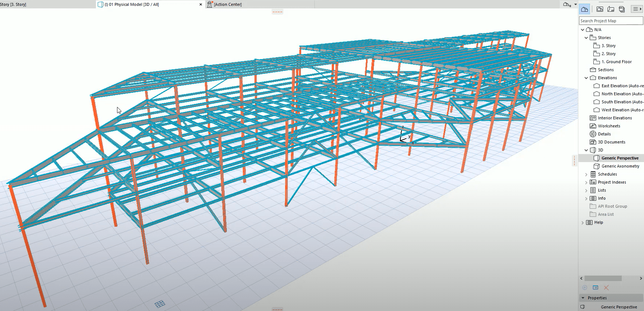644x311 pixels.
Task: Open the Publisher Sets icon
Action: tap(622, 9)
